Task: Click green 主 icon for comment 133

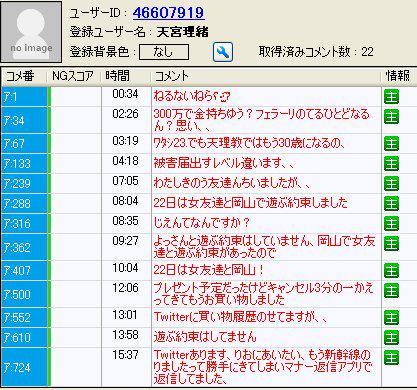Action: coord(391,164)
